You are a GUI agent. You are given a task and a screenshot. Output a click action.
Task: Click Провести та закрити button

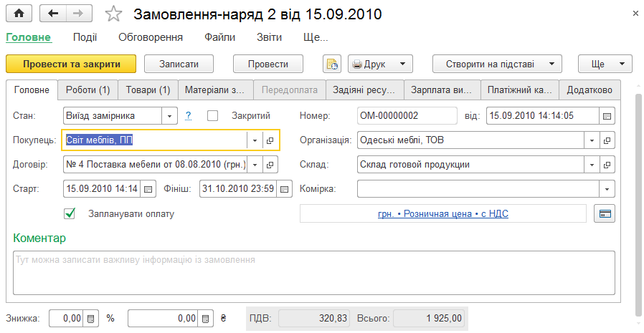pyautogui.click(x=71, y=64)
